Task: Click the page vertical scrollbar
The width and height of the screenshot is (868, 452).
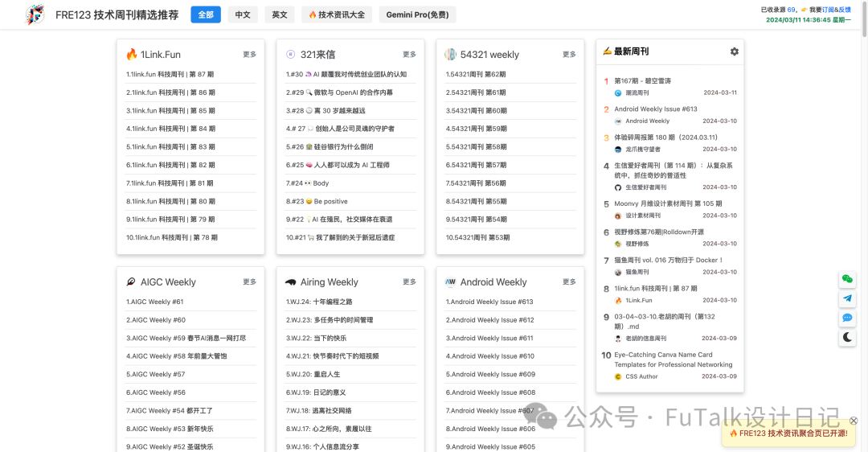Action: (864, 20)
